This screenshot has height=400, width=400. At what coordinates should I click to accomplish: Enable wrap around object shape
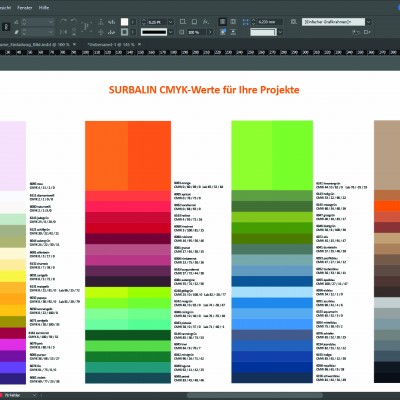click(222, 32)
